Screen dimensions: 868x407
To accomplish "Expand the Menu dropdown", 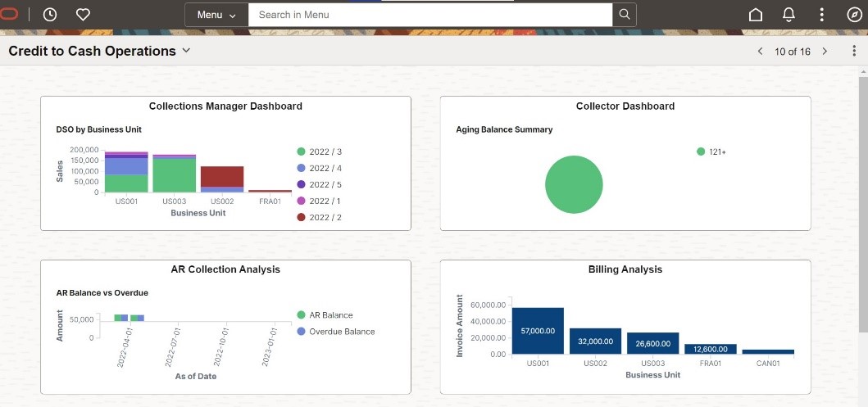I will click(x=216, y=15).
